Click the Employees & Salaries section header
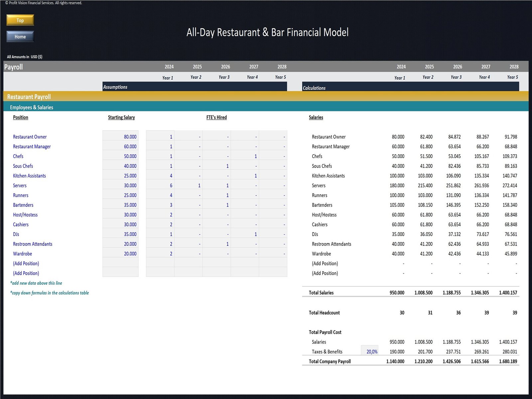The width and height of the screenshot is (532, 399). [x=31, y=107]
